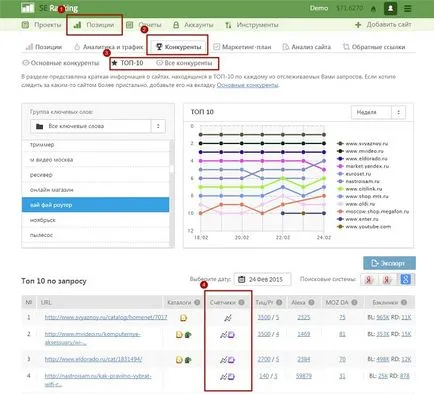
Task: Toggle www.citilink.ru series in chart legend
Action: click(360, 189)
